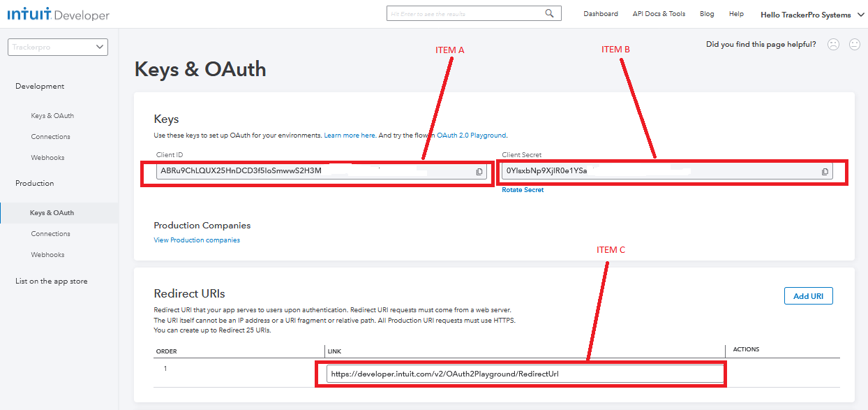Rate page with sad face icon
The image size is (868, 410).
click(x=833, y=44)
